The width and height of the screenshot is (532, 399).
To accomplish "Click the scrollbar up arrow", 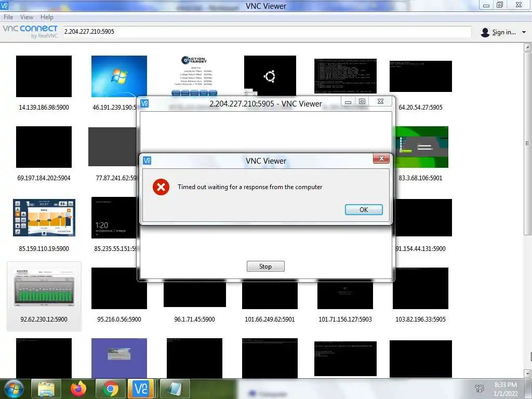I will [x=527, y=47].
